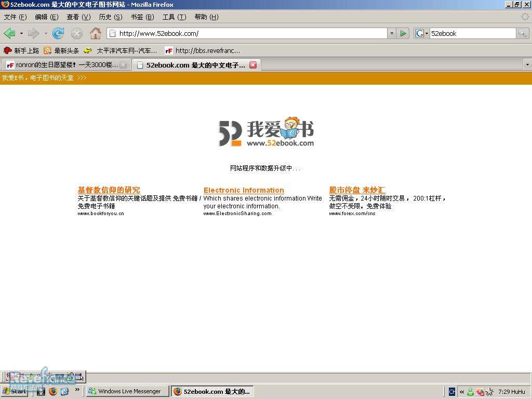The height and width of the screenshot is (399, 532).
Task: Go to the Home page icon
Action: (95, 34)
